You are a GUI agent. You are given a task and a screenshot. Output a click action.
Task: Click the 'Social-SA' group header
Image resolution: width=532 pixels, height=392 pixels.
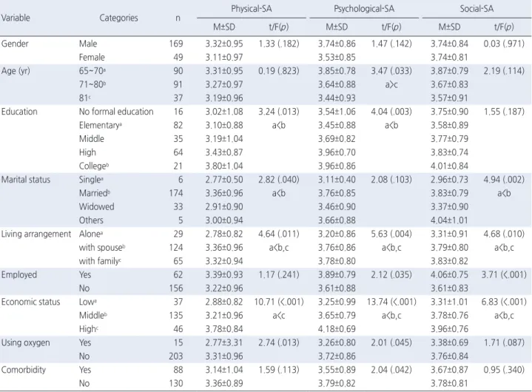pos(477,8)
